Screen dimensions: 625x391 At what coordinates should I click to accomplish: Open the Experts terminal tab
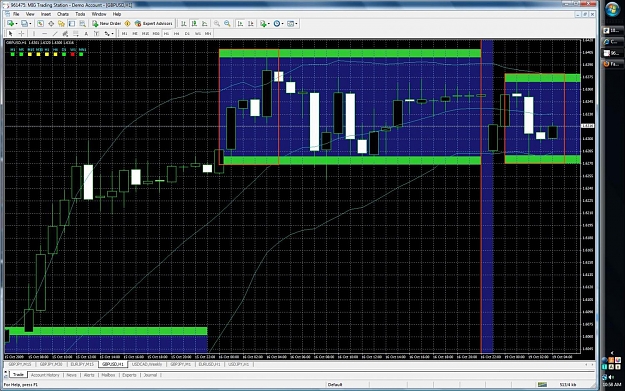[129, 375]
